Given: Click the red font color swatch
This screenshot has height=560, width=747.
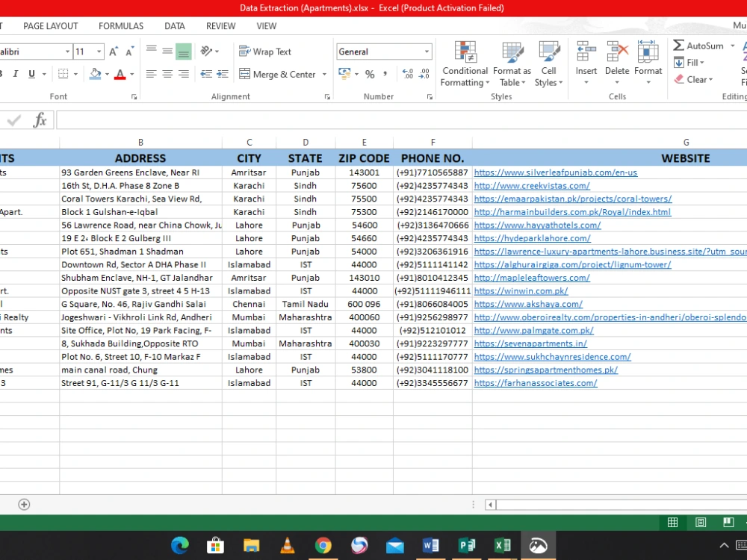Looking at the screenshot, I should [x=120, y=74].
